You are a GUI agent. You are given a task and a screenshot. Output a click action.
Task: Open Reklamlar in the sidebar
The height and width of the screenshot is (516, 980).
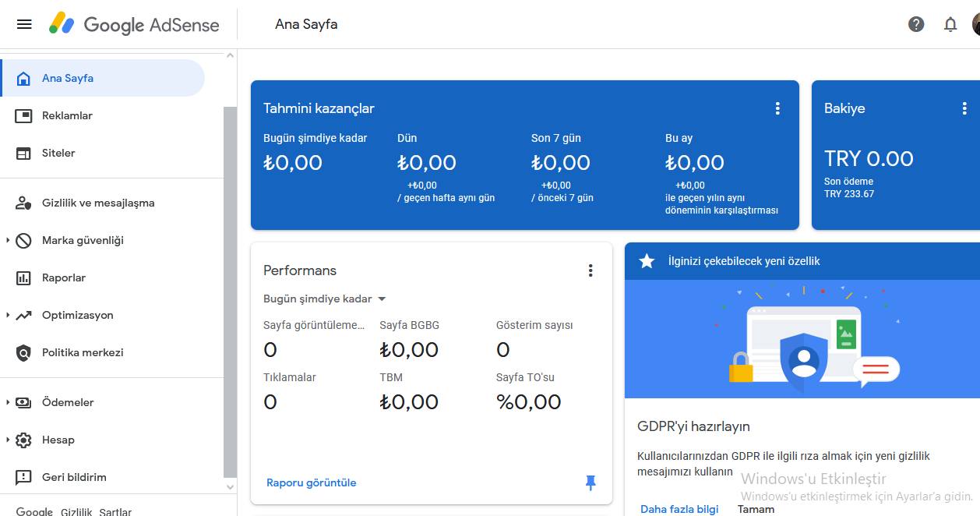(102, 115)
